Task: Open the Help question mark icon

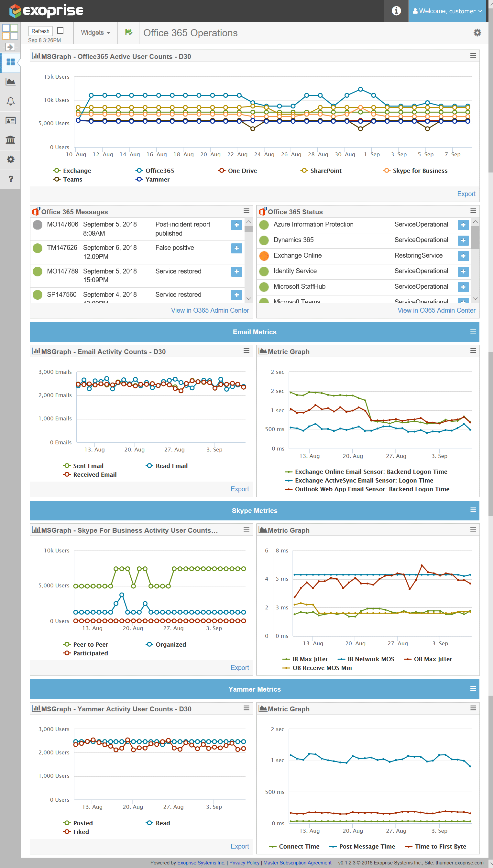Action: point(10,179)
